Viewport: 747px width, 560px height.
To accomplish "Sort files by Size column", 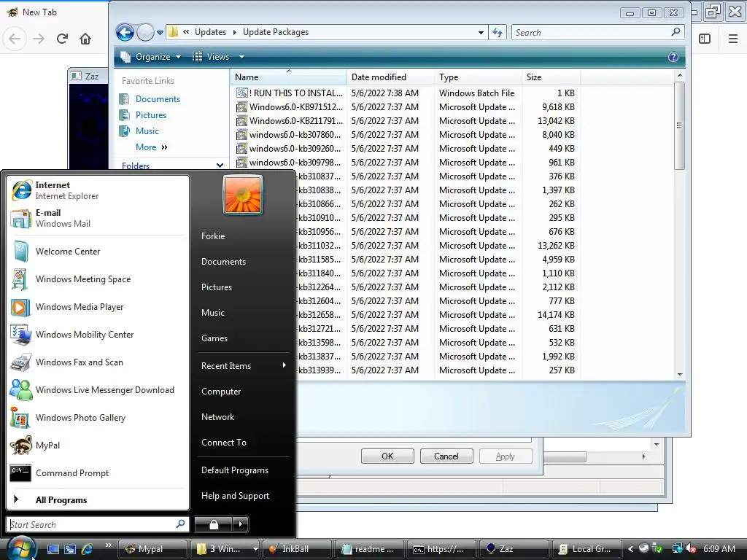I will (x=551, y=77).
